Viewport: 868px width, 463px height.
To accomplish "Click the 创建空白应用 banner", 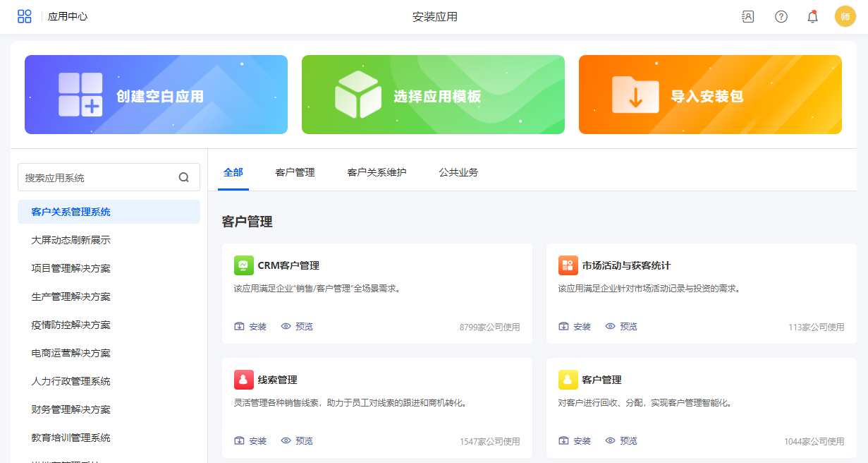I will tap(156, 95).
